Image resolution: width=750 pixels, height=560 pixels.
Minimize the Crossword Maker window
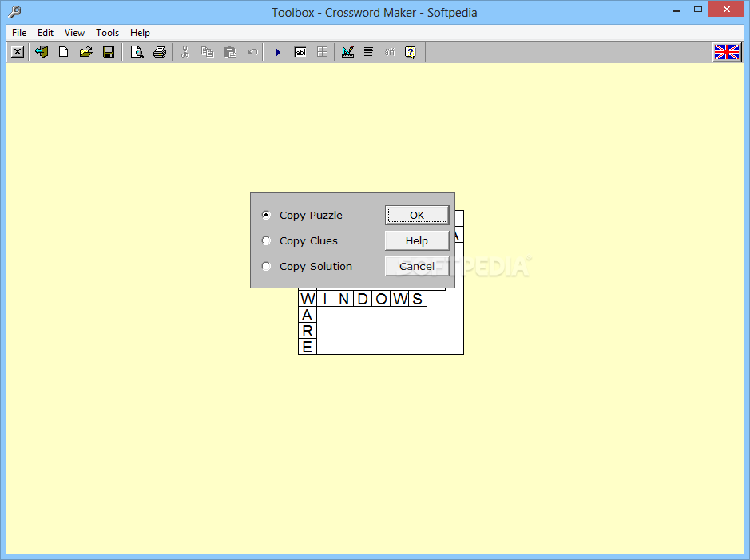677,10
